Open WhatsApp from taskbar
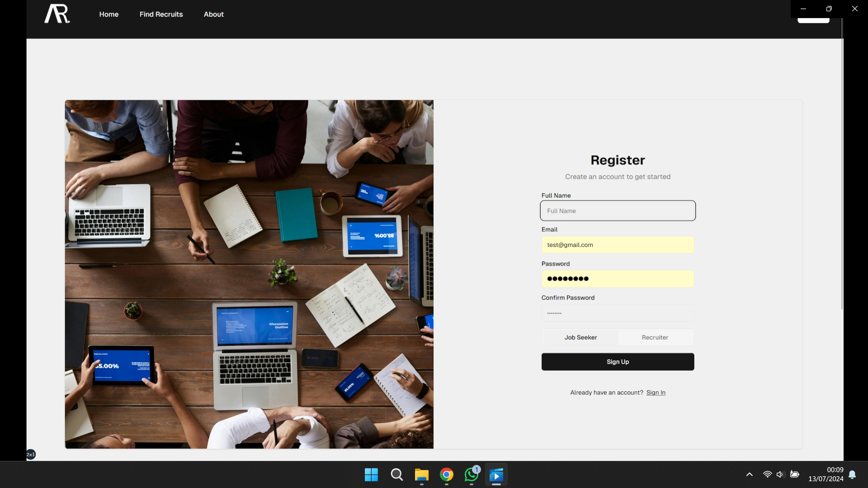Screen dimensions: 868x488 pos(471,475)
